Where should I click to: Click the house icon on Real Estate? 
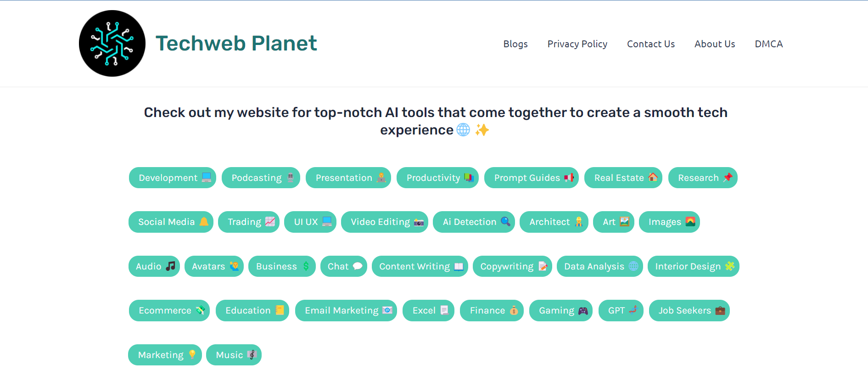coord(653,178)
